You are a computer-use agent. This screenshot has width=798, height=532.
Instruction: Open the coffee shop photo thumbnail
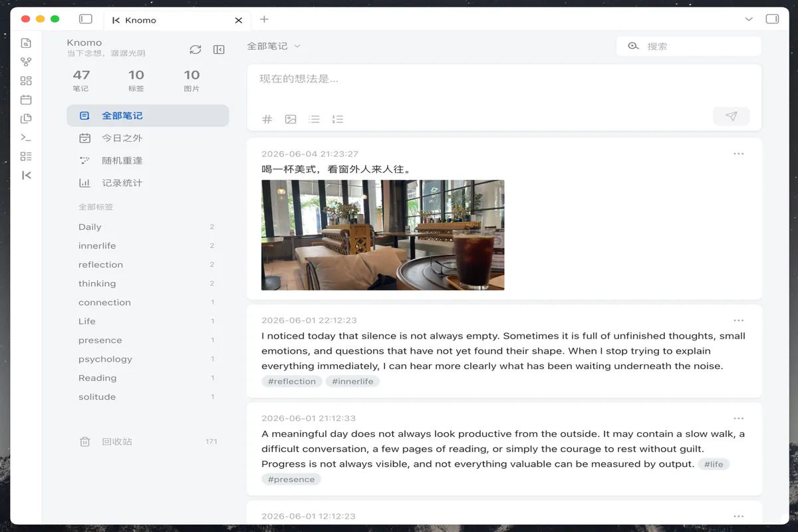click(383, 235)
